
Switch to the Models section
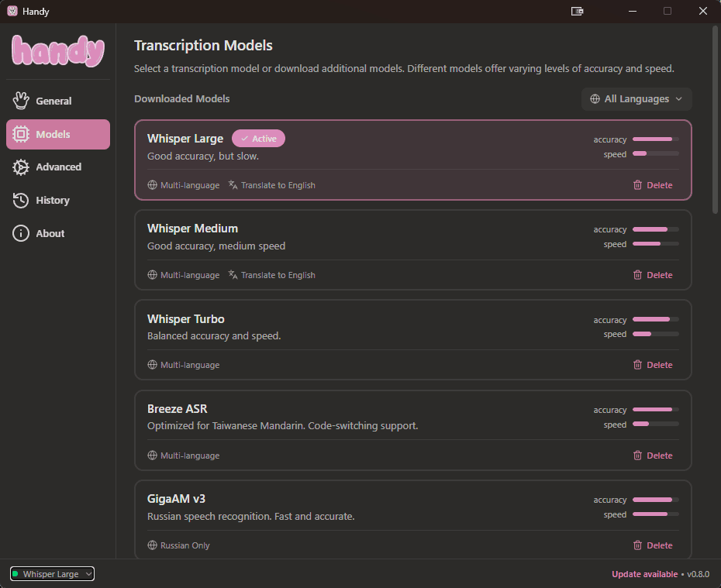58,134
